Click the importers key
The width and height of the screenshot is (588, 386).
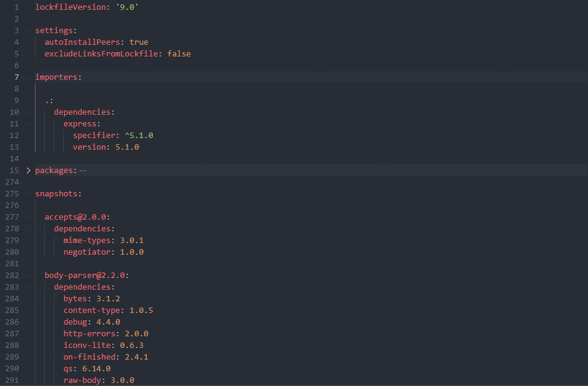click(x=56, y=77)
